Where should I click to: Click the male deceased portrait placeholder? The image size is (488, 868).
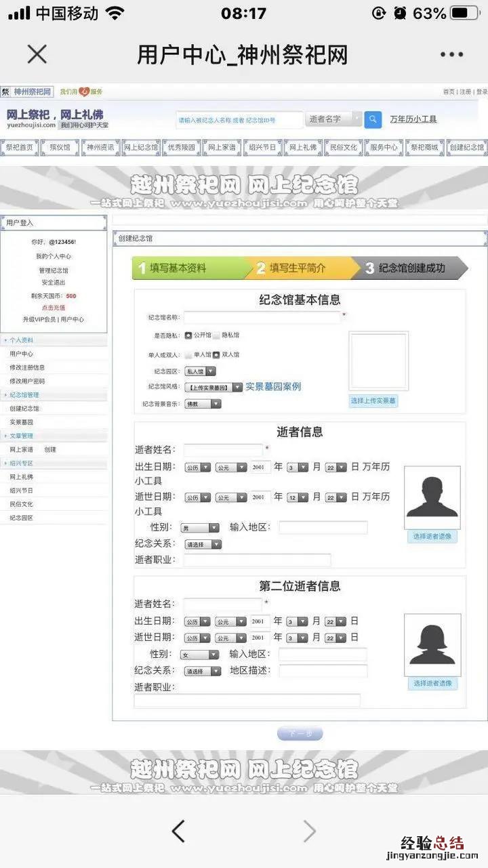point(432,497)
